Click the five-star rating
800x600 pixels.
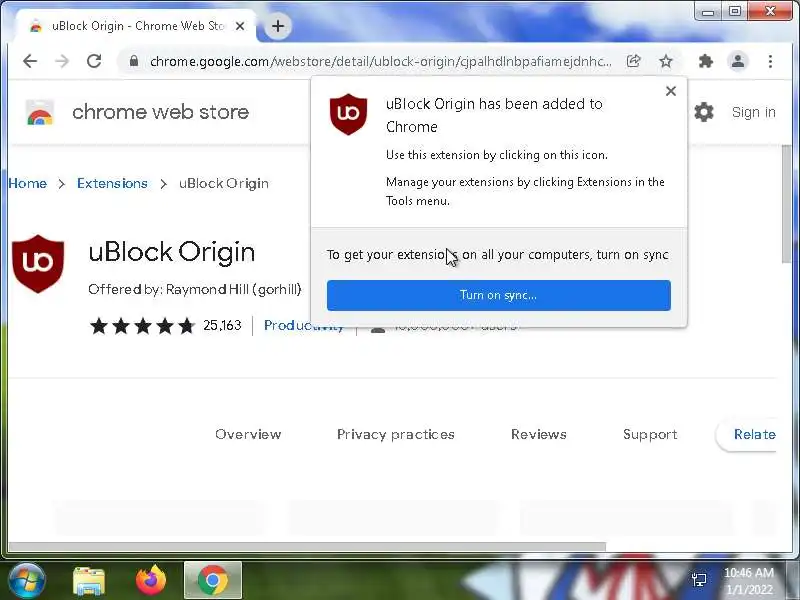[x=143, y=326]
